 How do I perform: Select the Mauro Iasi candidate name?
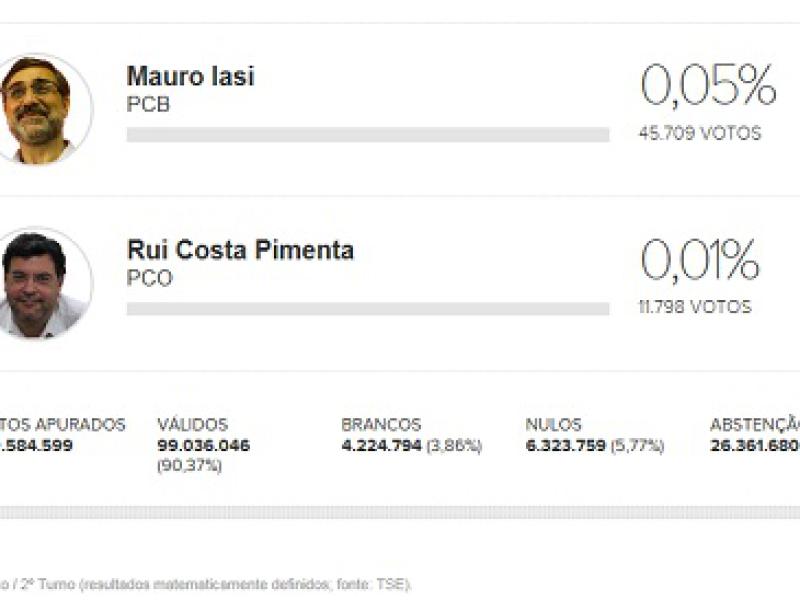click(x=190, y=77)
